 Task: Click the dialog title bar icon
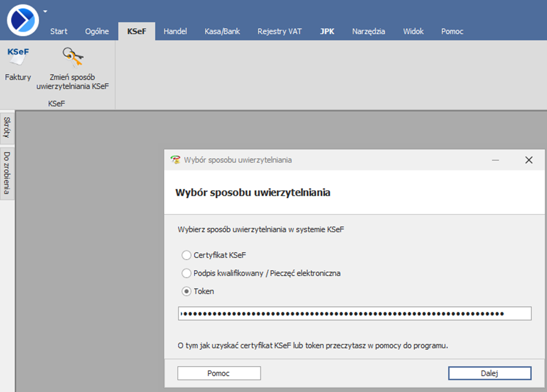tap(175, 160)
